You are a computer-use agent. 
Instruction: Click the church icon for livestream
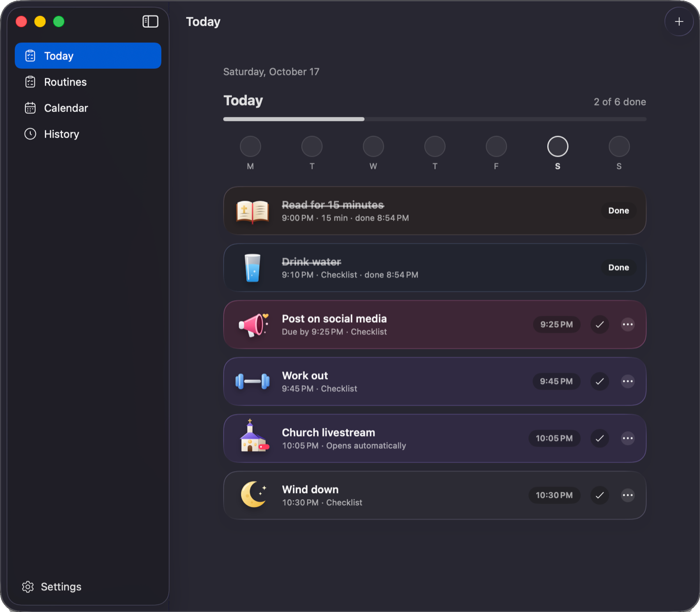(254, 437)
